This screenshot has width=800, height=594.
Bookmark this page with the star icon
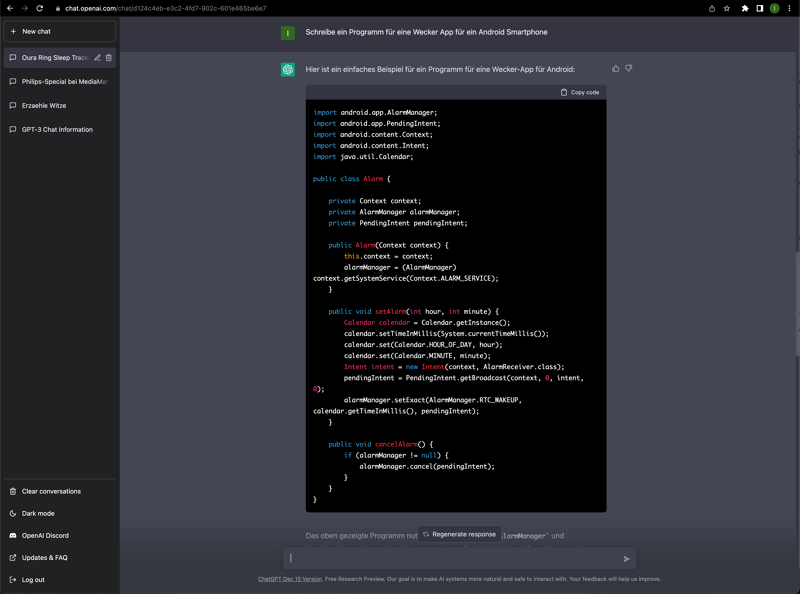727,8
